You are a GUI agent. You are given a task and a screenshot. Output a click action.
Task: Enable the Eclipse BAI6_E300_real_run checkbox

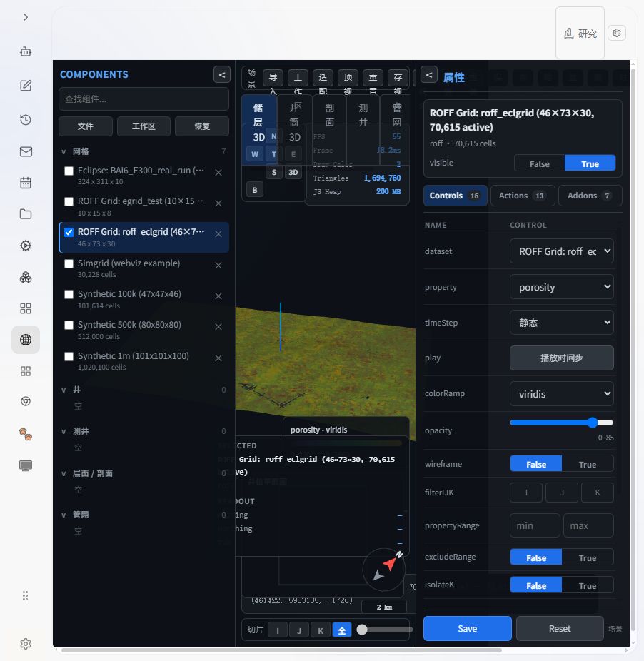69,171
